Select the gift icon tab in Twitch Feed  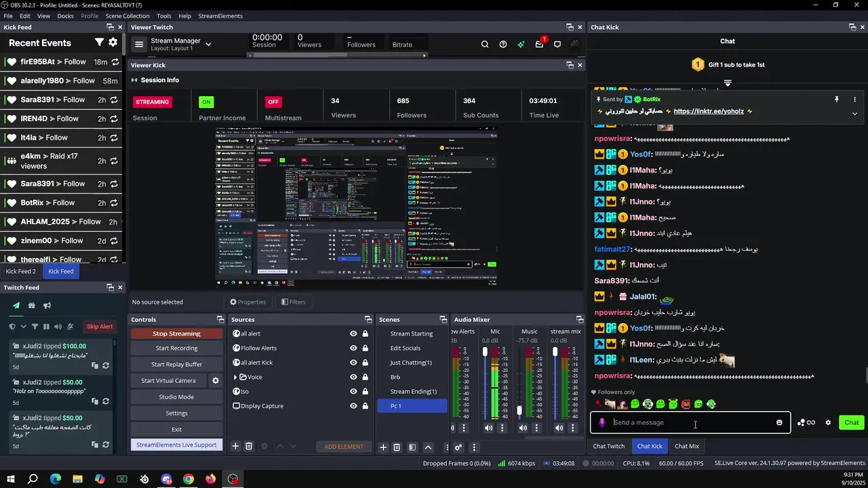[31, 306]
